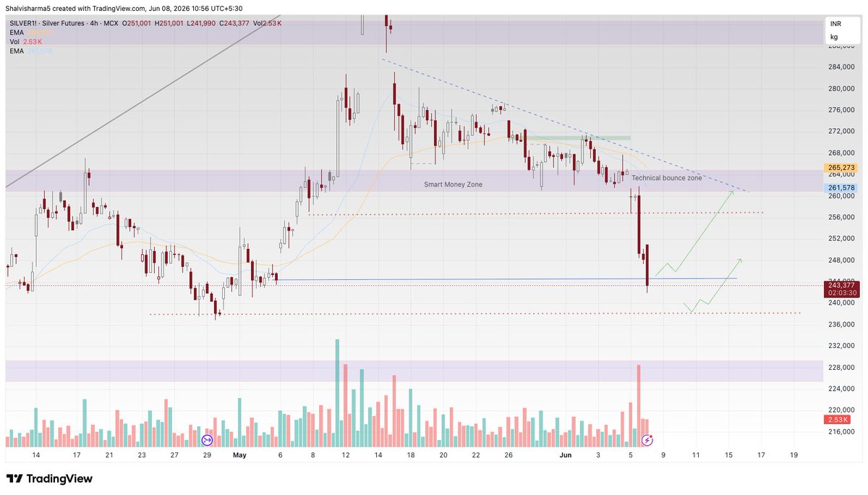The width and height of the screenshot is (868, 495).
Task: Click the Smart Money Zone text label
Action: click(453, 185)
